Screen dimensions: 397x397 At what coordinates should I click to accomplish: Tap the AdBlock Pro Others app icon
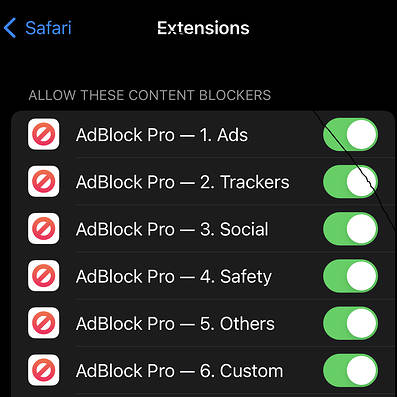(x=44, y=323)
